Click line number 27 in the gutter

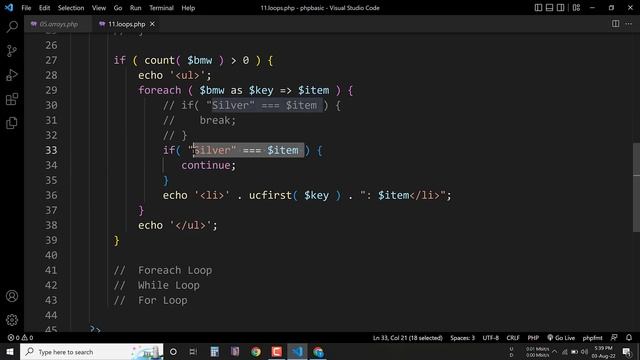click(51, 60)
